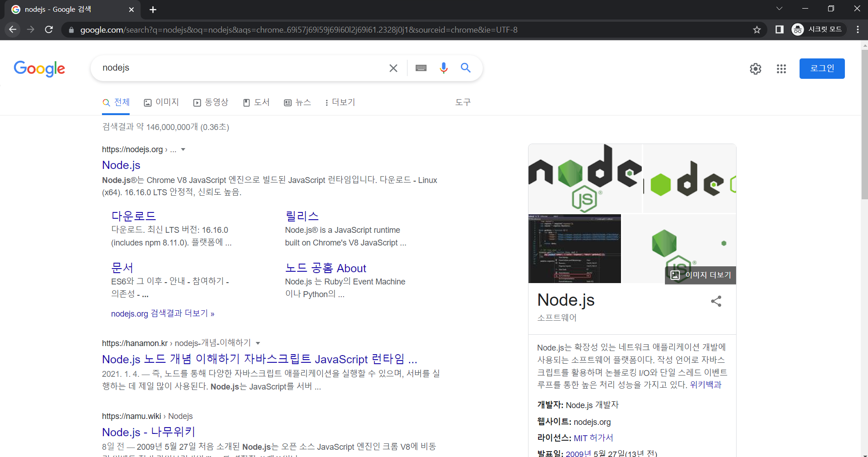Click nodejs.org 검색결과 더보기 link
The width and height of the screenshot is (868, 457).
(163, 313)
